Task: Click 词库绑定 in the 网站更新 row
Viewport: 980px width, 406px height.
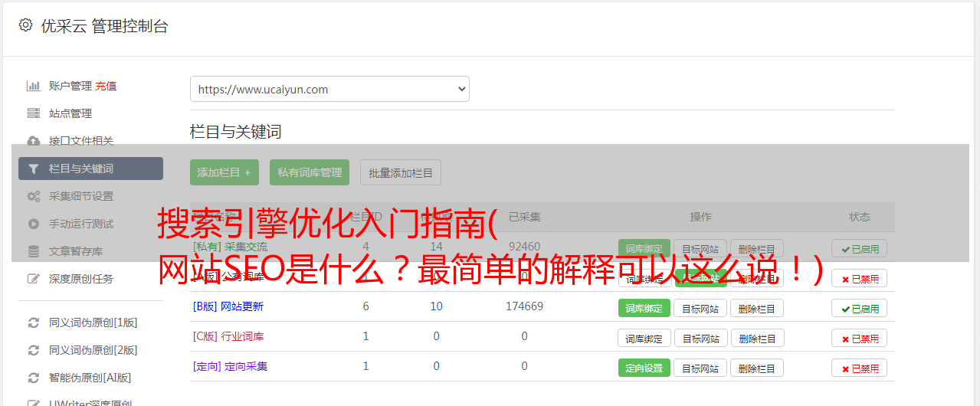Action: point(644,308)
